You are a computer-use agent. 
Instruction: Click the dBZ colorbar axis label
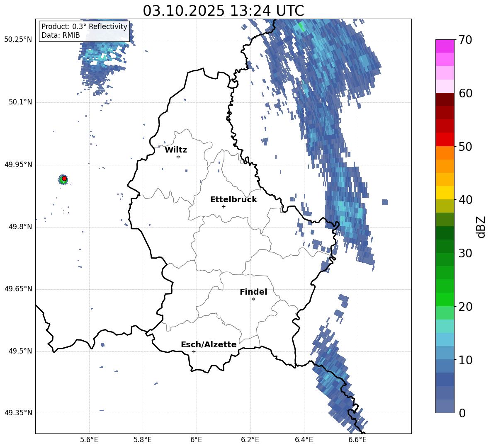click(x=481, y=227)
